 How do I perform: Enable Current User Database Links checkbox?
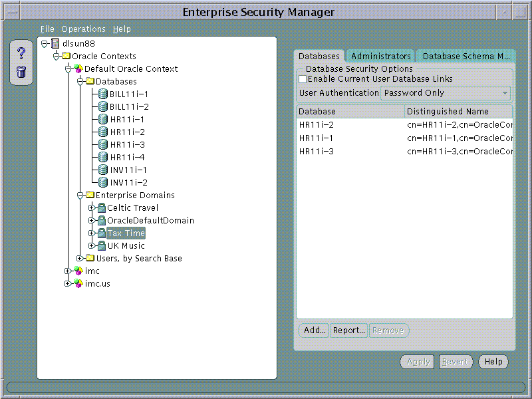pos(303,79)
